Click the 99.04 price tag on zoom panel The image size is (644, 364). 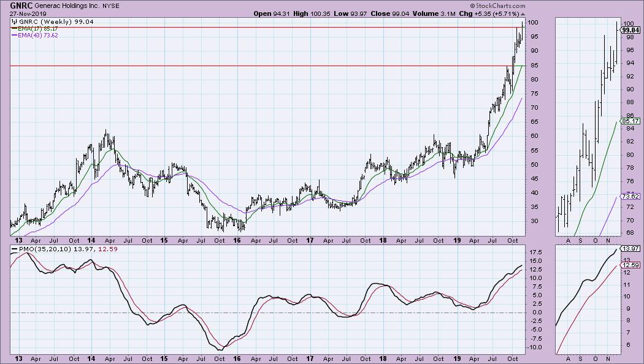pos(631,30)
